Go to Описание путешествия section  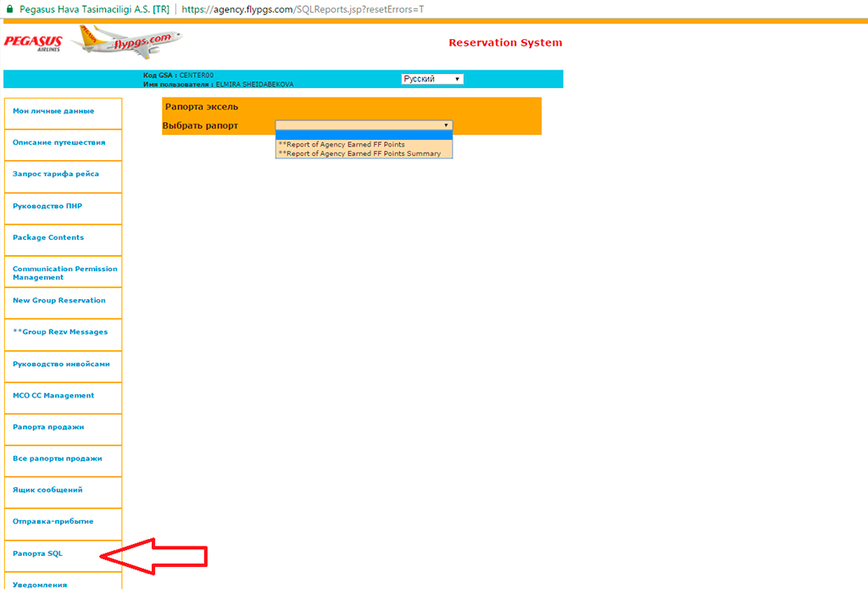(x=58, y=142)
